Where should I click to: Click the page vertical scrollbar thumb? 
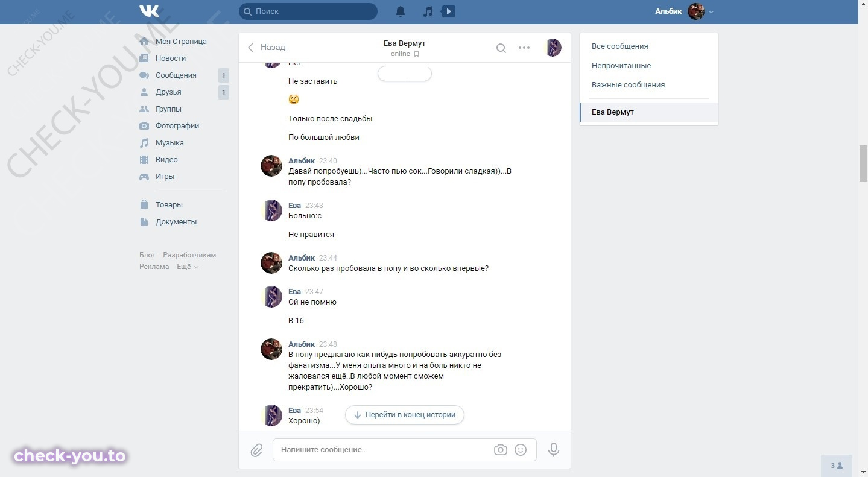pos(863,163)
